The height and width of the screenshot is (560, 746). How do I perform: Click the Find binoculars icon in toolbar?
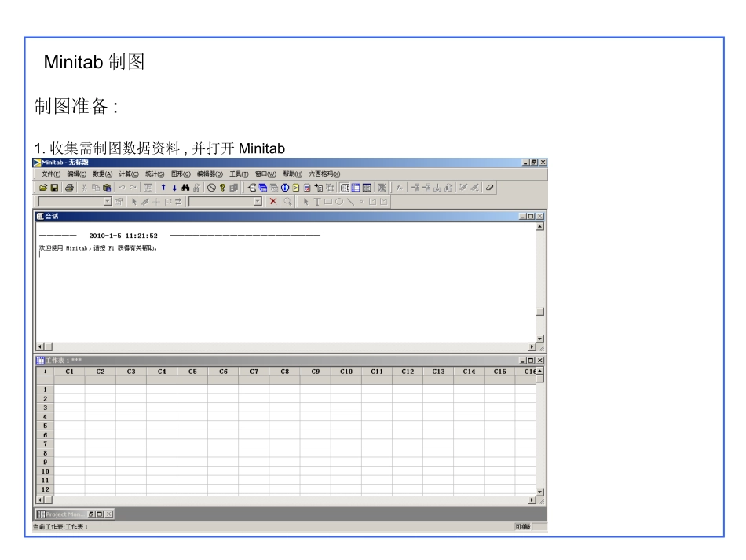pyautogui.click(x=185, y=188)
